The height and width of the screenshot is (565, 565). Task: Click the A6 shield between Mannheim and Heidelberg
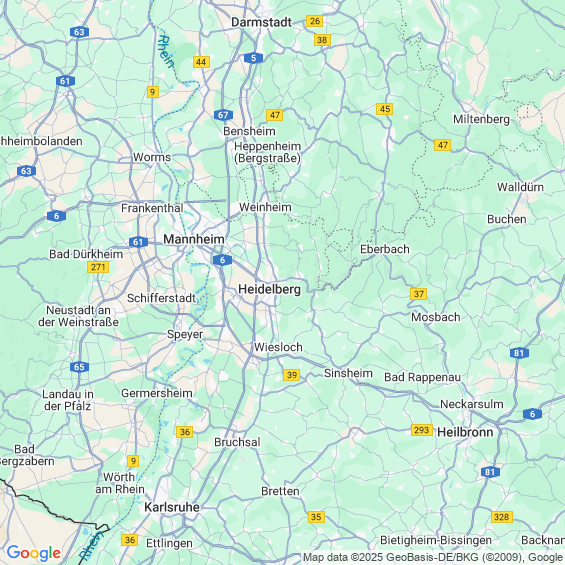(222, 260)
